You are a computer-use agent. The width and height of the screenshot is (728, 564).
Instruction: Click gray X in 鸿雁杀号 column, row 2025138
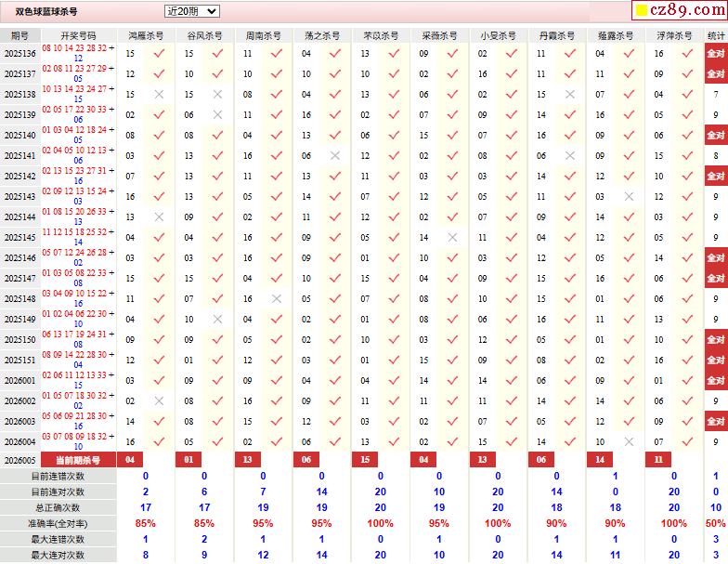point(159,95)
